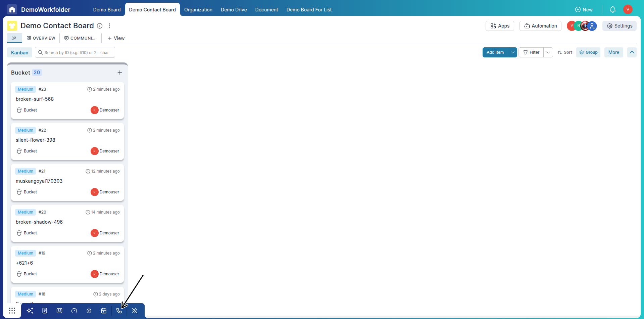Open the Demo Drive tab
Viewport: 644px width, 319px height.
coord(234,10)
